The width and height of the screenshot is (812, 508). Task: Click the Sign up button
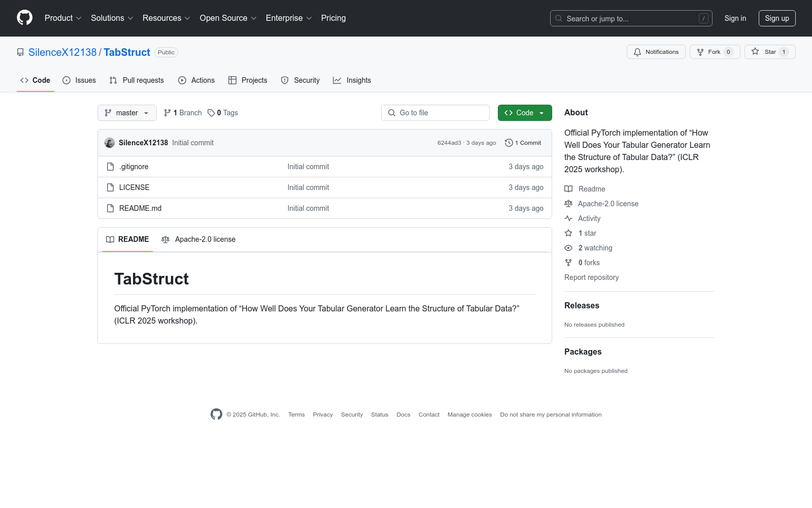coord(777,18)
